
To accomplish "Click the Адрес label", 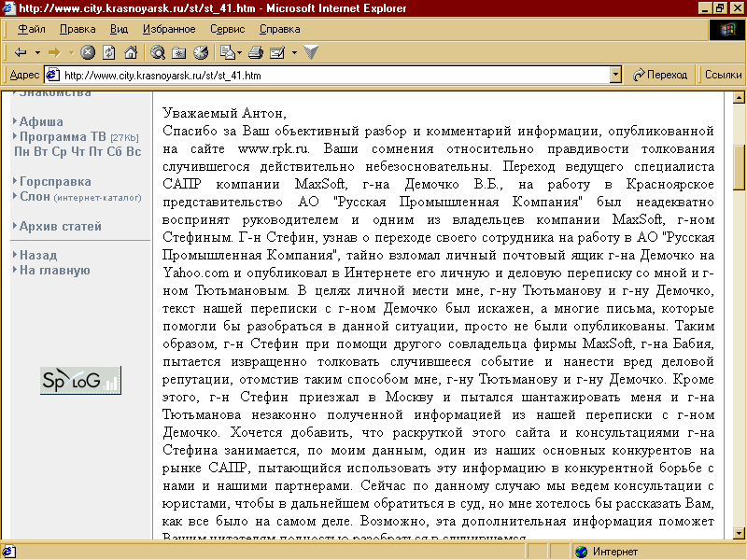I will click(x=24, y=75).
